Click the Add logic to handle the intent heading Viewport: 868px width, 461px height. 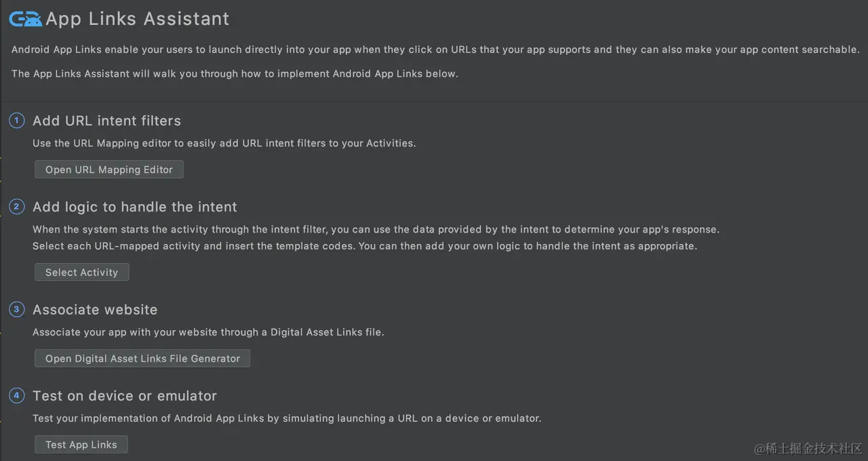[135, 207]
